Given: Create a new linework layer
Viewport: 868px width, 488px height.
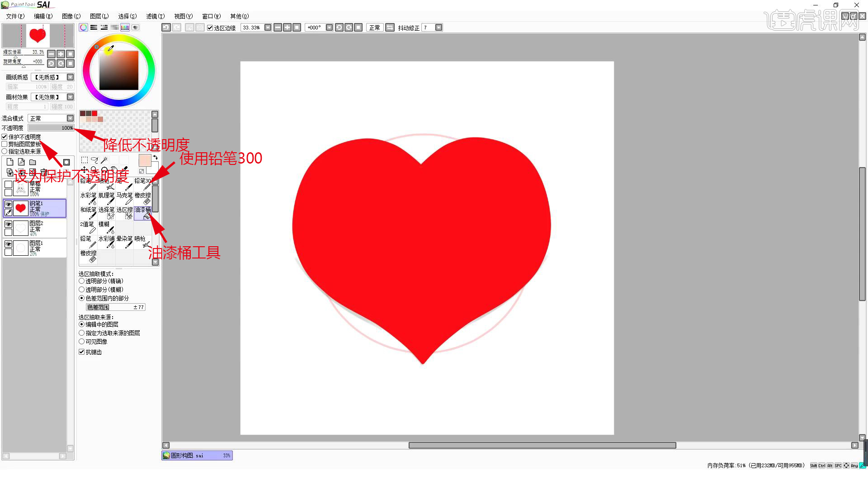Looking at the screenshot, I should point(21,162).
